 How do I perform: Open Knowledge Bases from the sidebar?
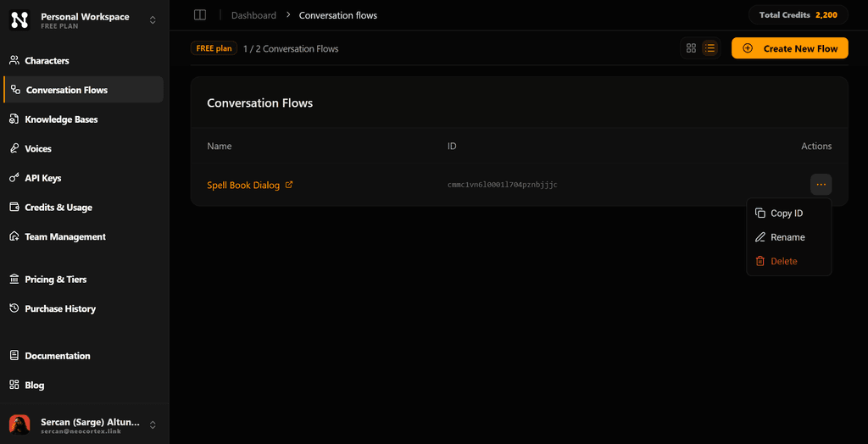[x=61, y=119]
